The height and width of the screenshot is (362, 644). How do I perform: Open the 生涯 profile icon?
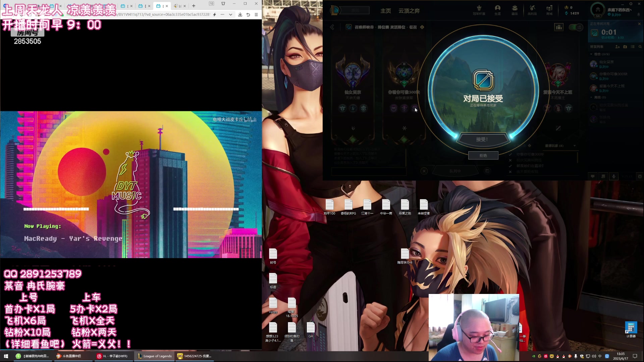point(497,10)
